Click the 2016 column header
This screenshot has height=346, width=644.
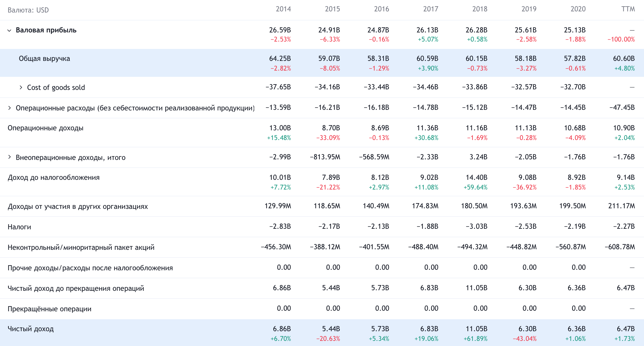coord(382,9)
